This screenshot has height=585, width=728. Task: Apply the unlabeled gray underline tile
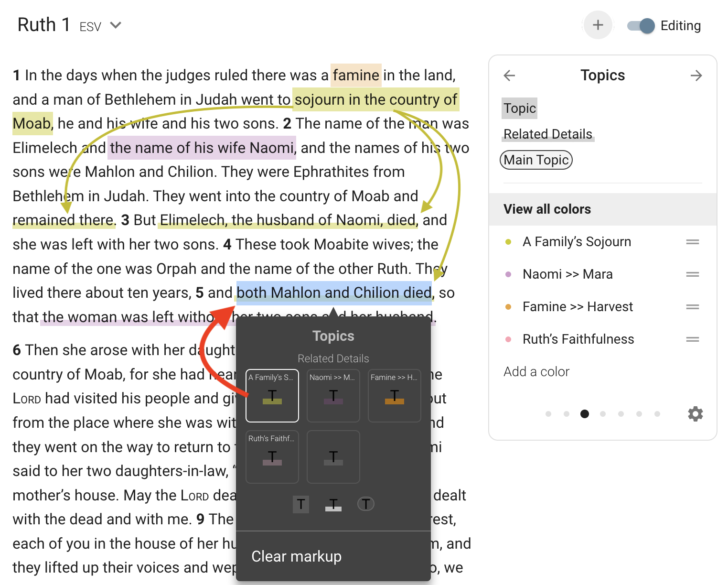[x=333, y=457]
